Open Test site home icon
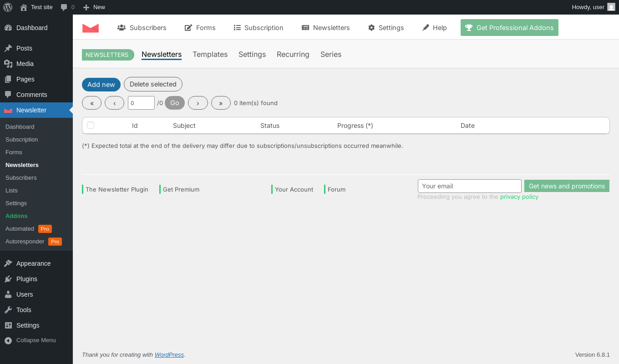Viewport: 619px width, 364px height. 24,7
